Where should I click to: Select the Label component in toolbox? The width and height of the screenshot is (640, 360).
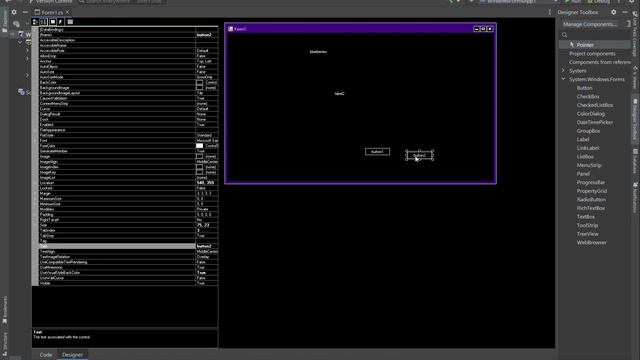(x=582, y=140)
